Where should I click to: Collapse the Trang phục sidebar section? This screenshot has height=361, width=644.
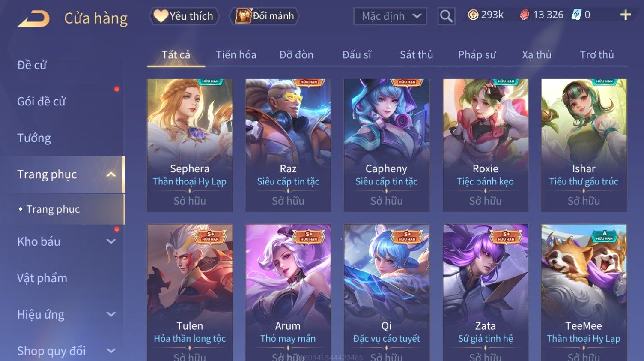111,174
